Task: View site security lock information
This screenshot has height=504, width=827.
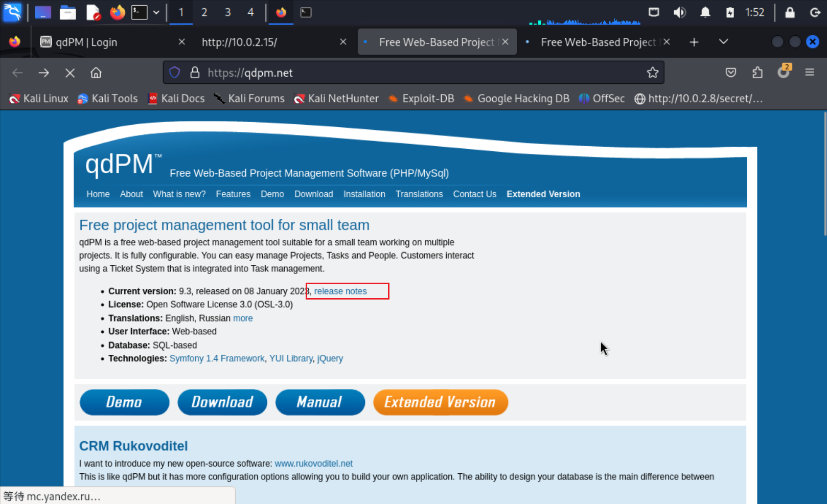Action: click(x=195, y=73)
